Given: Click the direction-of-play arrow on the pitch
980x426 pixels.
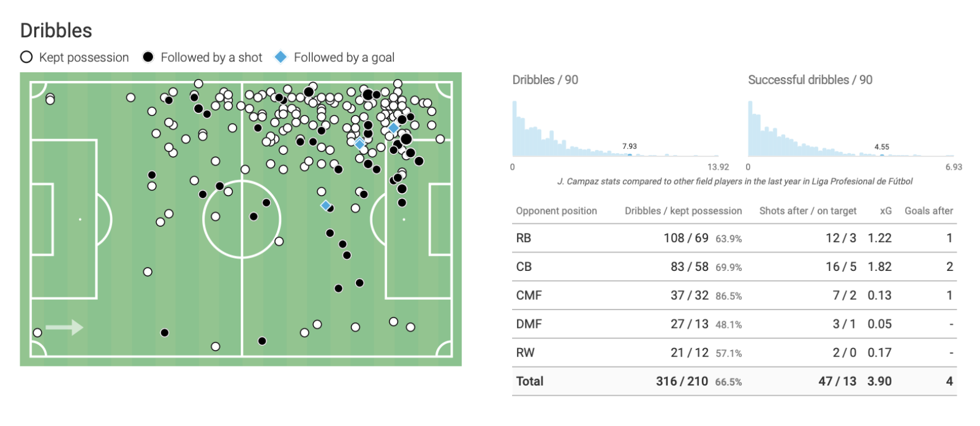Looking at the screenshot, I should 64,327.
